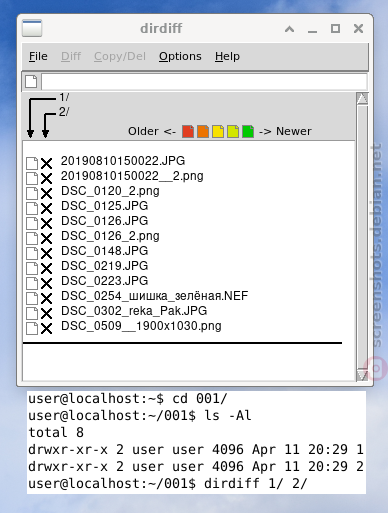
Task: Shade the dirdiff window with up-arrow button
Action: [289, 29]
